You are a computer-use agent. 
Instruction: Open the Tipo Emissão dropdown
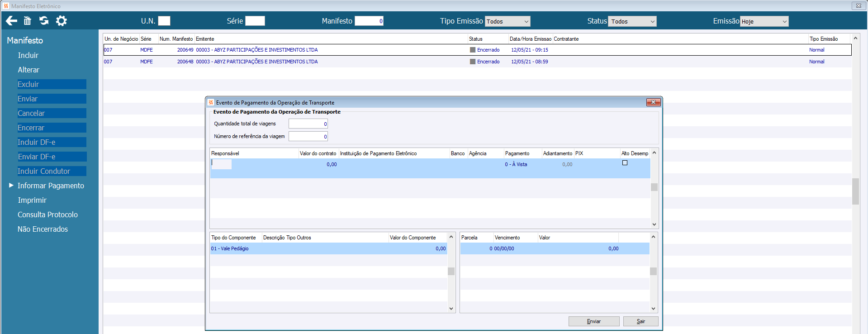pos(508,21)
